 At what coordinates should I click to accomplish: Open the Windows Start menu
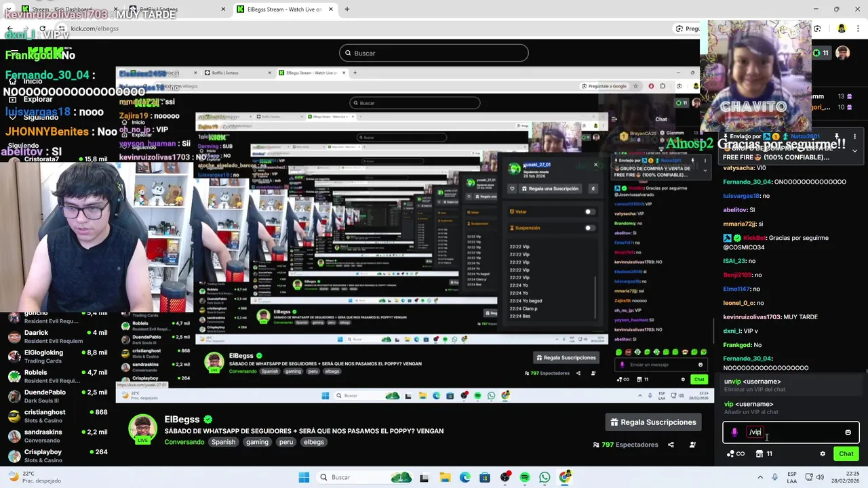(x=304, y=477)
